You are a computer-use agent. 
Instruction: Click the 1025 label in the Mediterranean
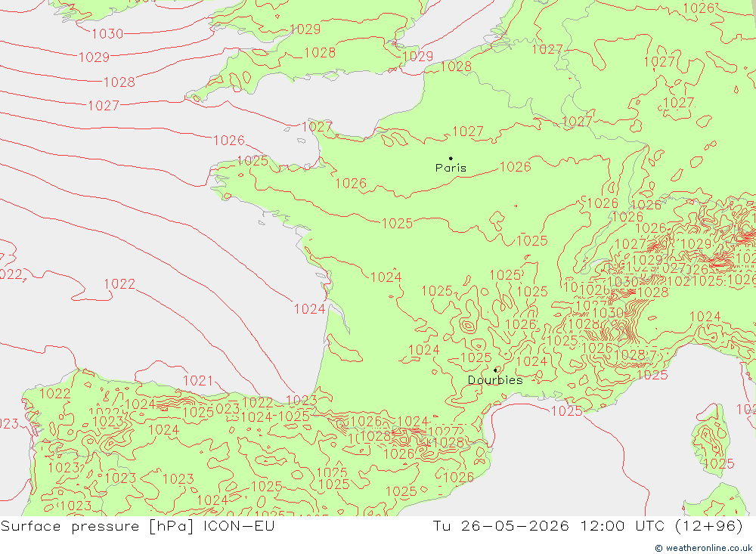(x=566, y=411)
